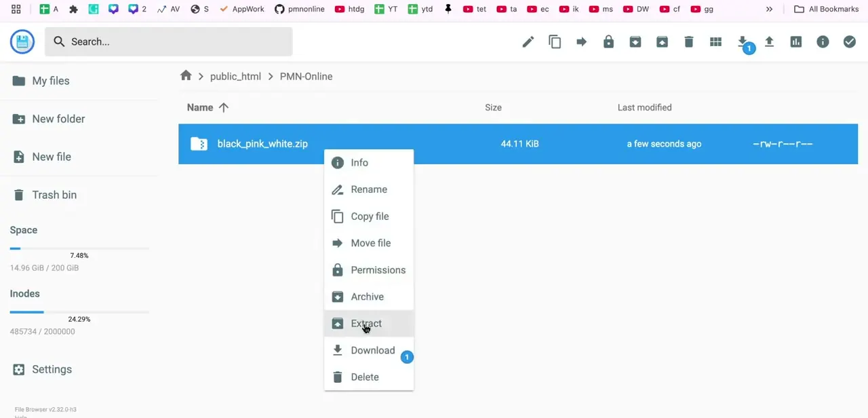Click the File Browser v2.32.0-h3 version text
Image resolution: width=868 pixels, height=418 pixels.
(x=45, y=409)
